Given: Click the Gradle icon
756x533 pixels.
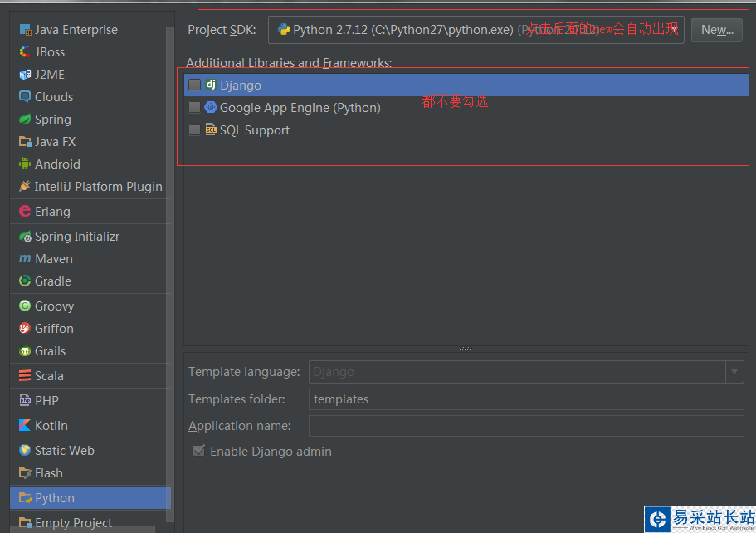Looking at the screenshot, I should click(25, 281).
